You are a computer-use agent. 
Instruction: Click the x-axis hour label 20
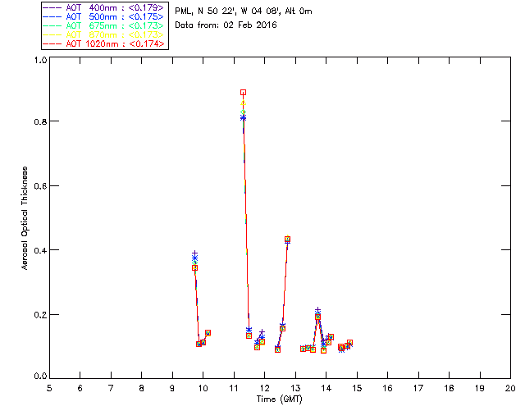click(510, 388)
